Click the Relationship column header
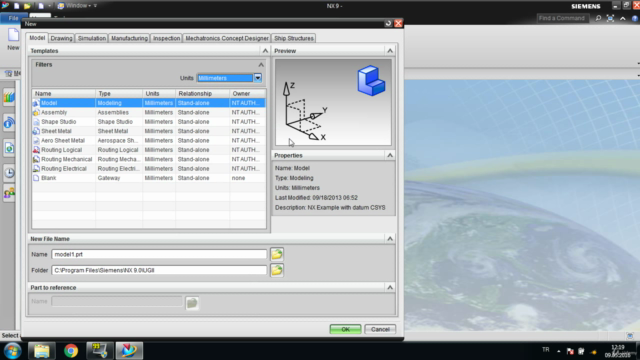Screen dimensions: 640x360 pos(202,93)
